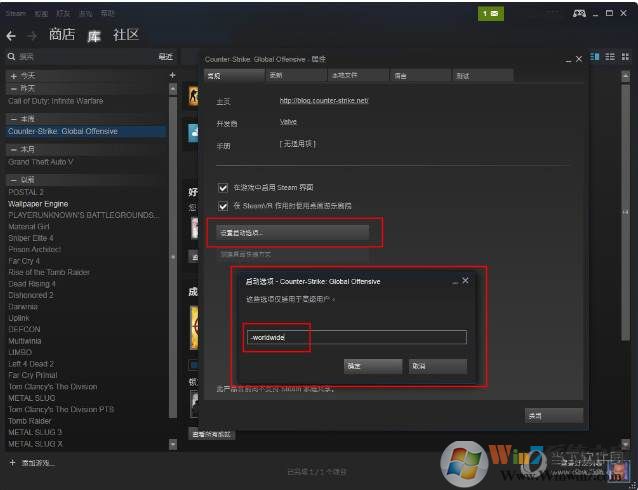638x490 pixels.
Task: Toggle SteamVR desktop theater checkbox
Action: (x=223, y=206)
